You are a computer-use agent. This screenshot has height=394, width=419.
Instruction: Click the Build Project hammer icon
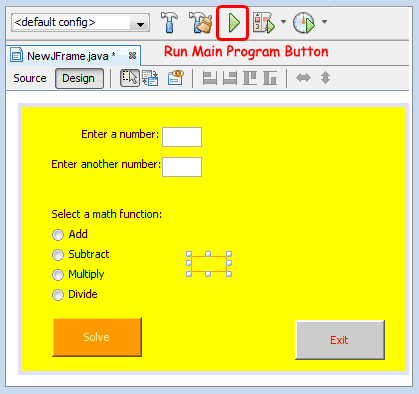(170, 22)
